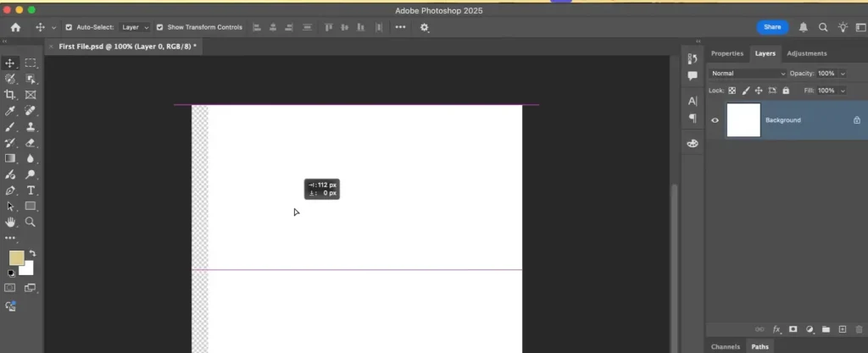Toggle visibility of the Background layer
The width and height of the screenshot is (868, 353).
coord(715,120)
